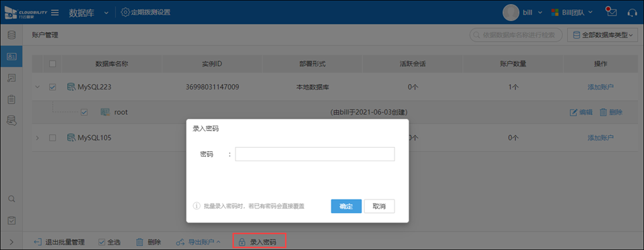The width and height of the screenshot is (644, 250).
Task: Check the MySQL105 row checkbox
Action: click(x=52, y=138)
